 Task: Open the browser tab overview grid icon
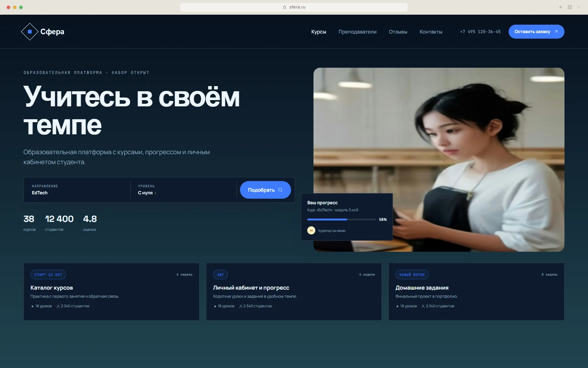(570, 7)
